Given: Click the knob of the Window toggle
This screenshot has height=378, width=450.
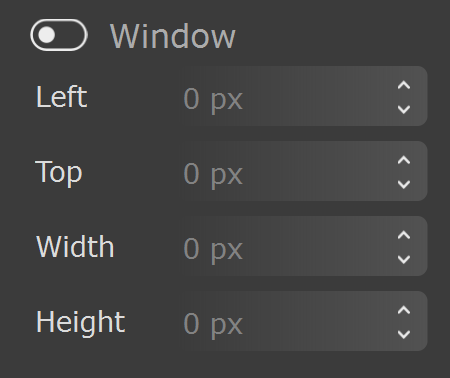Looking at the screenshot, I should point(47,35).
